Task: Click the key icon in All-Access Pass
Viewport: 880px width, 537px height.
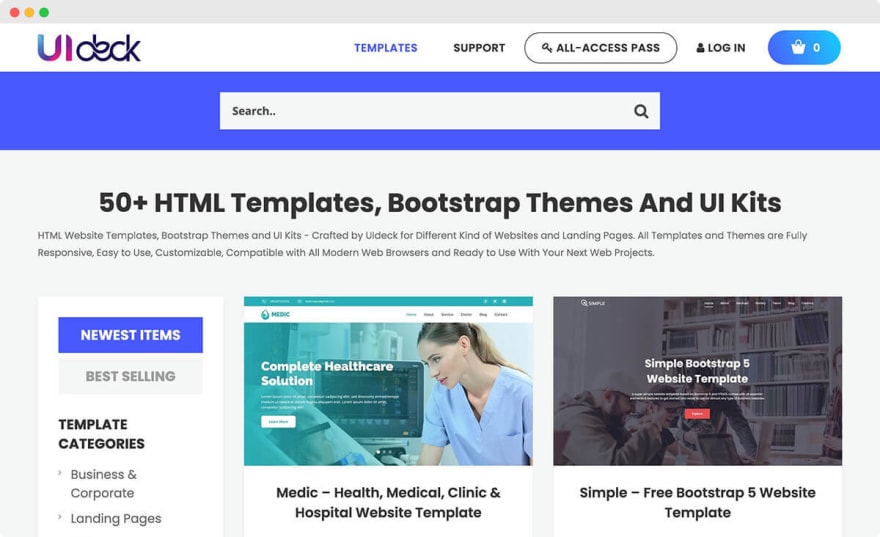Action: pyautogui.click(x=547, y=48)
